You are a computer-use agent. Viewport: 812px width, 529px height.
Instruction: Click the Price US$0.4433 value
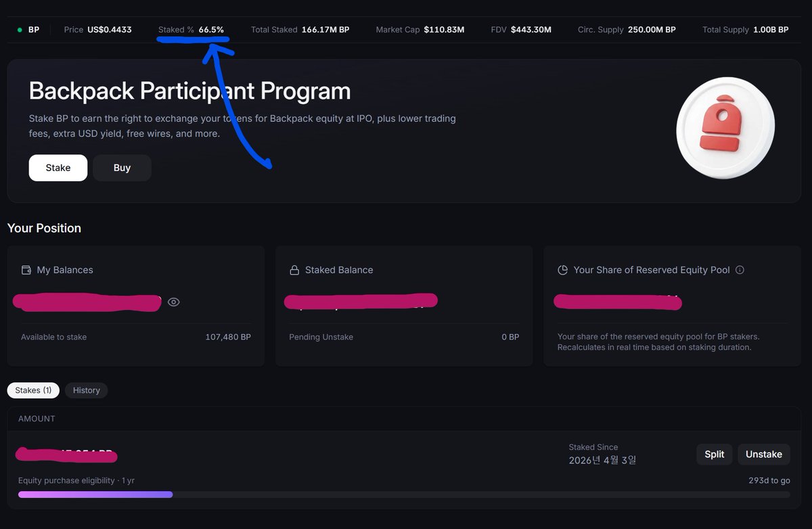[x=110, y=30]
